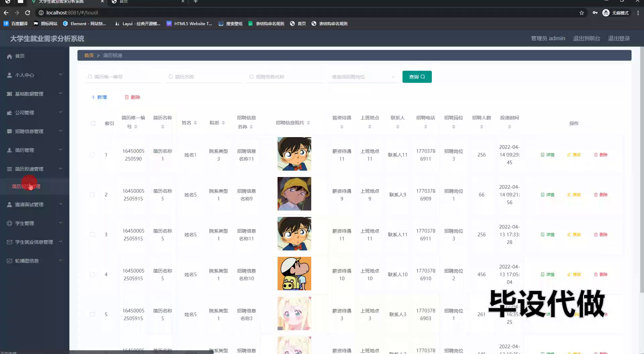644x354 pixels.
Task: Click the 轮播图信息 sidebar icon
Action: click(x=9, y=261)
